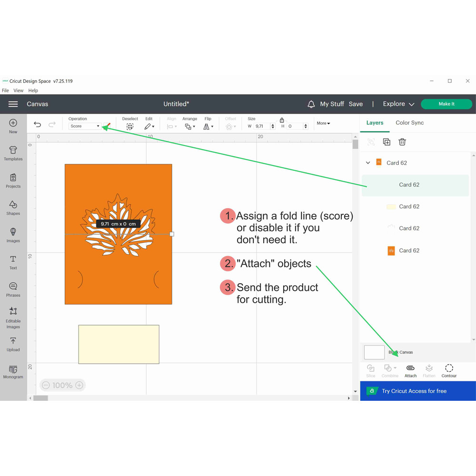Image resolution: width=476 pixels, height=476 pixels.
Task: Toggle the size lock aspect ratio
Action: [282, 120]
